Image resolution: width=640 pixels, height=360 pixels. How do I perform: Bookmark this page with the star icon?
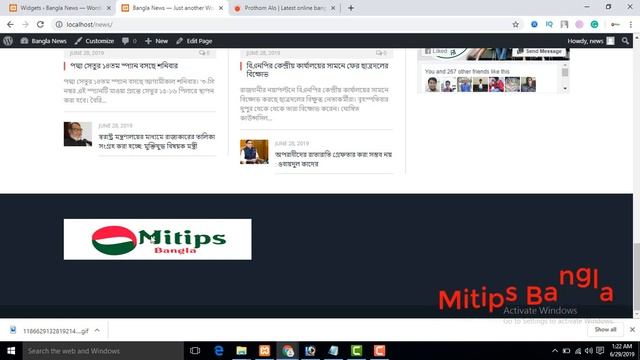pyautogui.click(x=516, y=24)
